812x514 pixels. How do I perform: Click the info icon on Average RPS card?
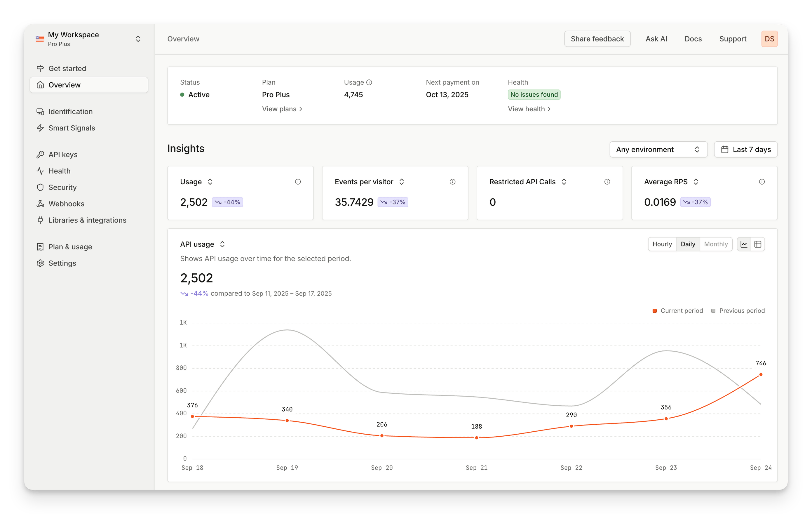point(762,182)
